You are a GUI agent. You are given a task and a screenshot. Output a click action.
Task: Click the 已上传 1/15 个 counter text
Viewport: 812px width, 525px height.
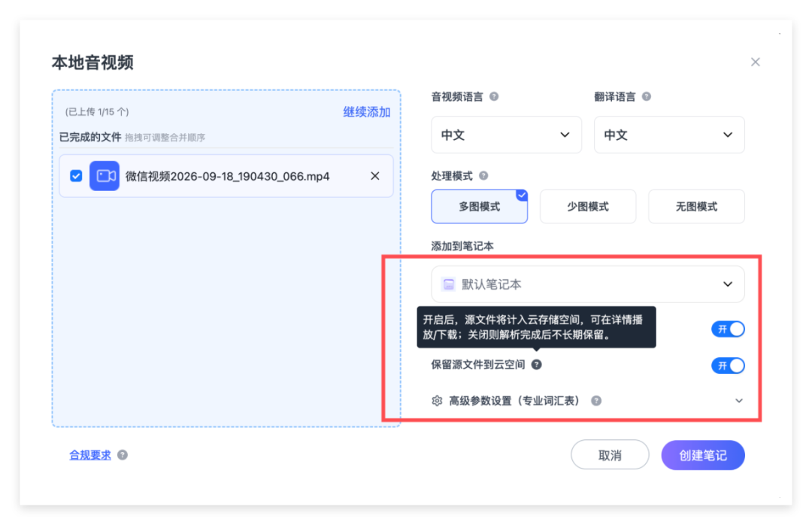point(97,112)
